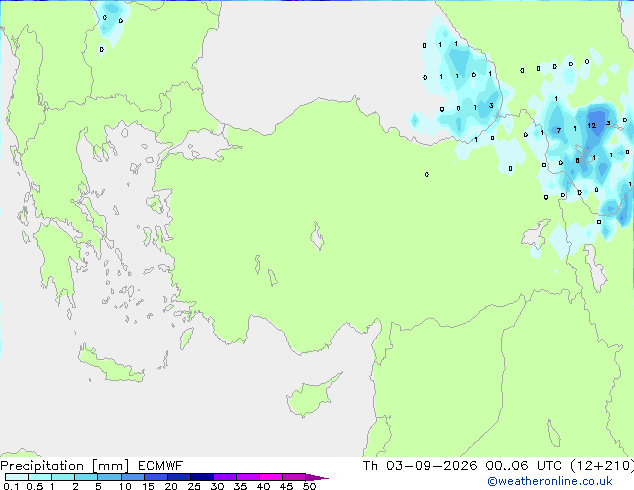Click the 'Th 03-09-2026 00..06 UTC (12+210)' forecast time label

coord(498,466)
